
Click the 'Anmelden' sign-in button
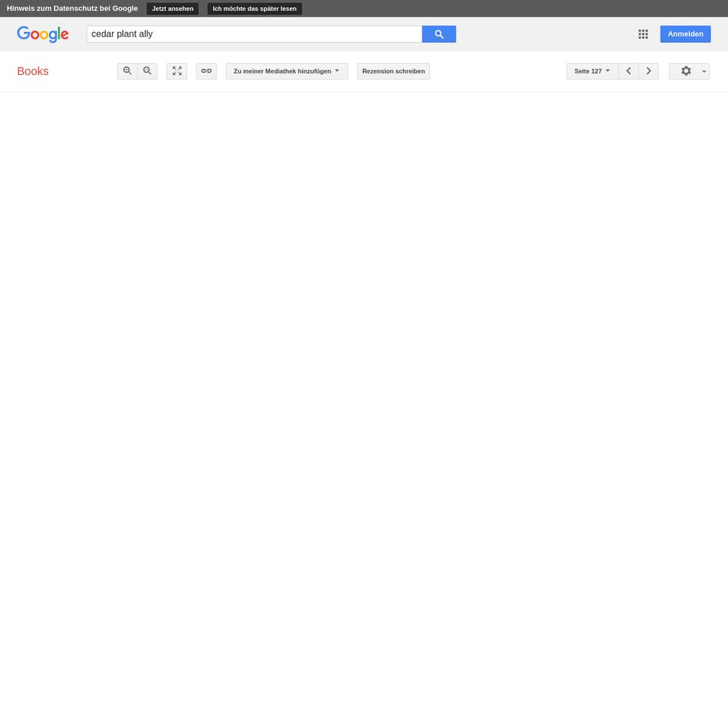click(685, 34)
